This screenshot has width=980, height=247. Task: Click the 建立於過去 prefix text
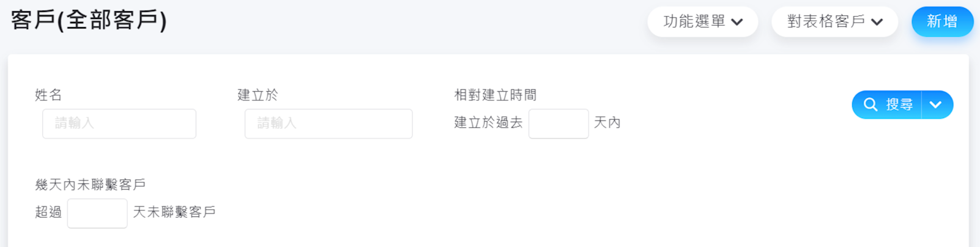pyautogui.click(x=488, y=123)
